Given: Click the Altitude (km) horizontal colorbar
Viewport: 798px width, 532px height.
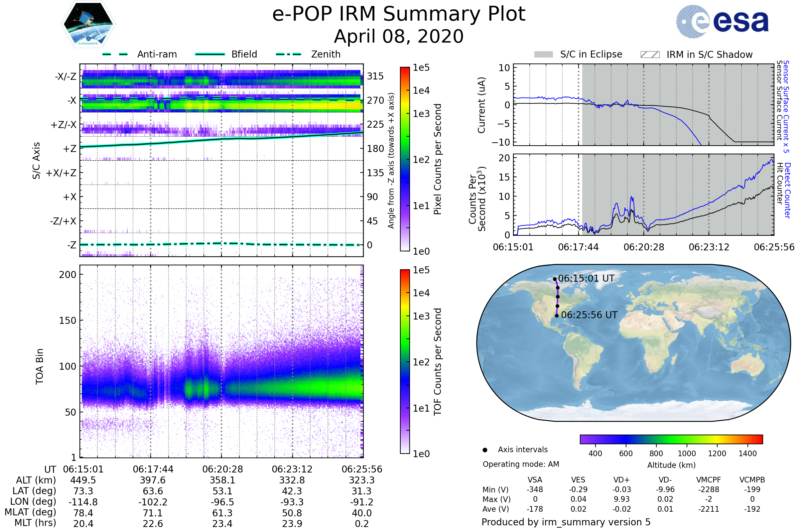Looking at the screenshot, I should (671, 439).
